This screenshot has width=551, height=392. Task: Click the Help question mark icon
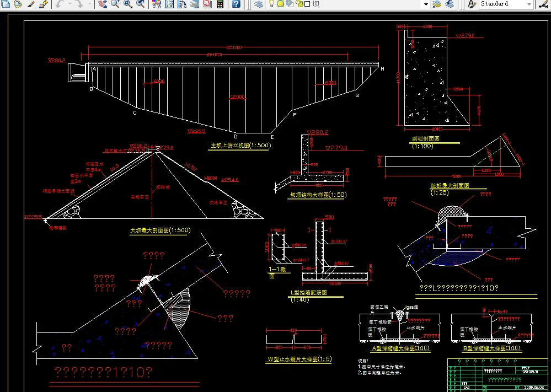(x=237, y=4)
